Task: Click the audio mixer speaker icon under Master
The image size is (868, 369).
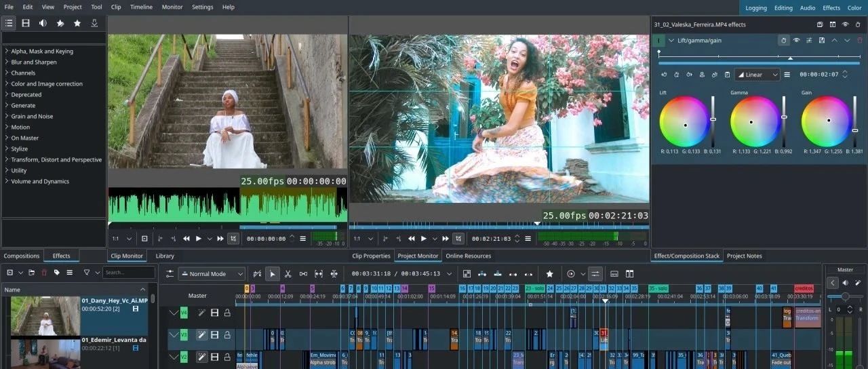Action: coord(846,283)
